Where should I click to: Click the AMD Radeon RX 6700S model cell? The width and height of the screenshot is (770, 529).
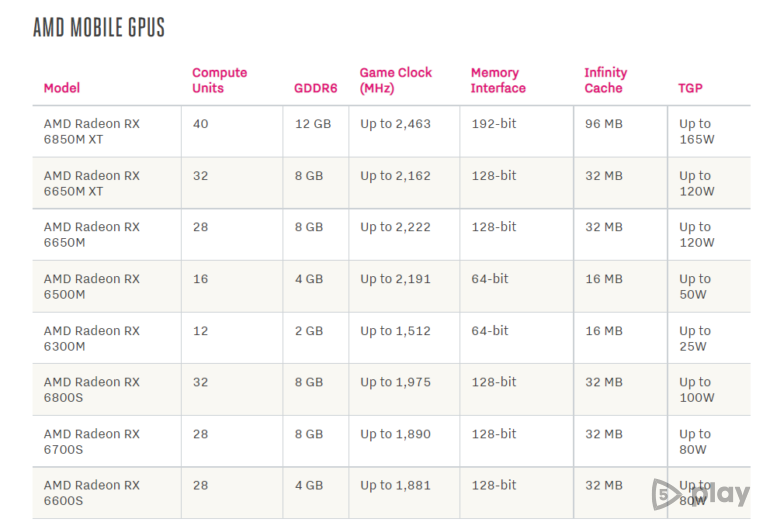point(92,442)
